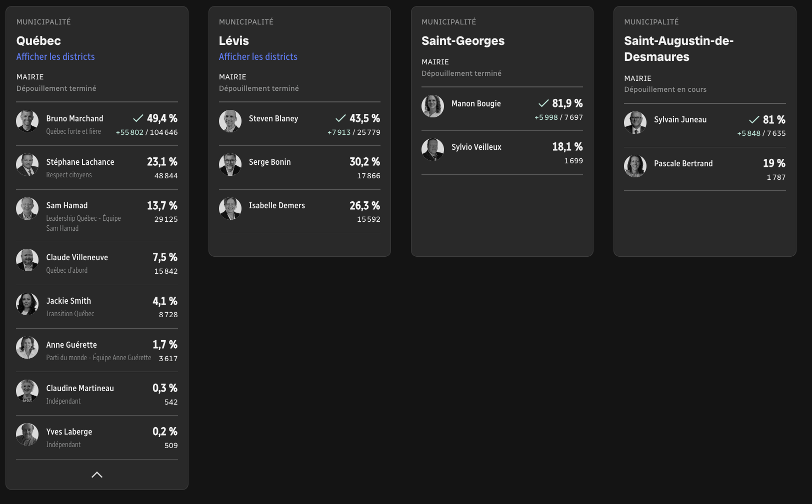Image resolution: width=812 pixels, height=504 pixels.
Task: Select Serge Bonin's candidate name
Action: 269,162
